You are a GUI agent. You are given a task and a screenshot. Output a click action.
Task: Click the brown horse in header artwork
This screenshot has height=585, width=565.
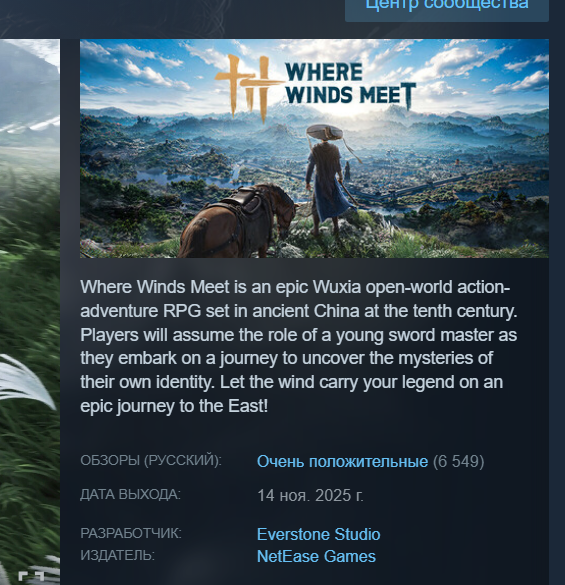click(x=241, y=222)
